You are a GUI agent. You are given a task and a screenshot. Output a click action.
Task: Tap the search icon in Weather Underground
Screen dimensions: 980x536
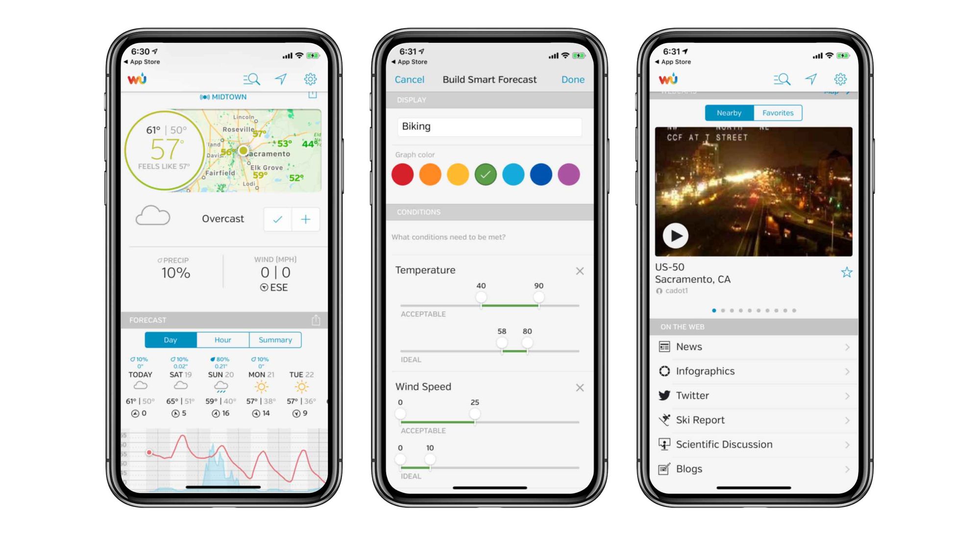252,80
